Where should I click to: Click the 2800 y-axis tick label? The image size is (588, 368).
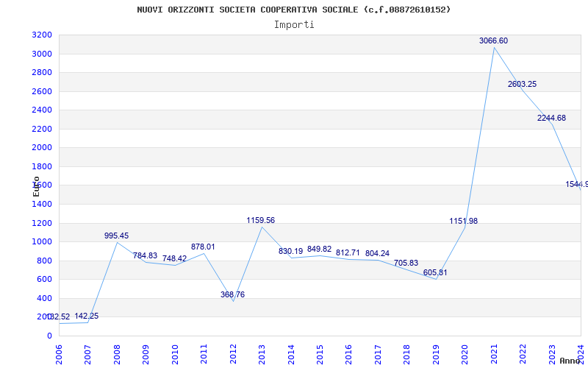(x=42, y=72)
